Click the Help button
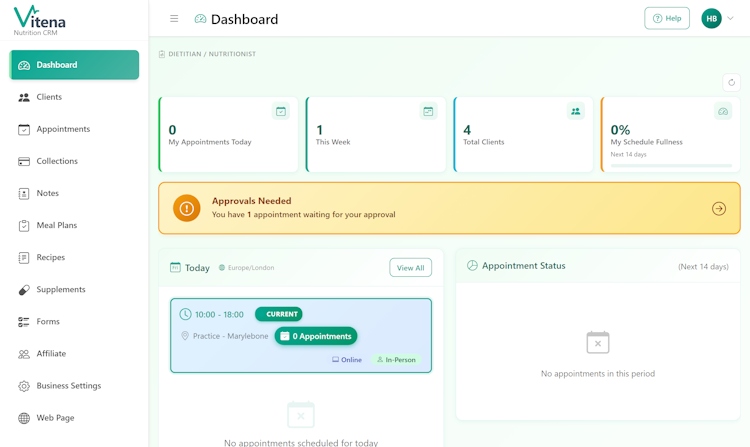 pos(667,18)
